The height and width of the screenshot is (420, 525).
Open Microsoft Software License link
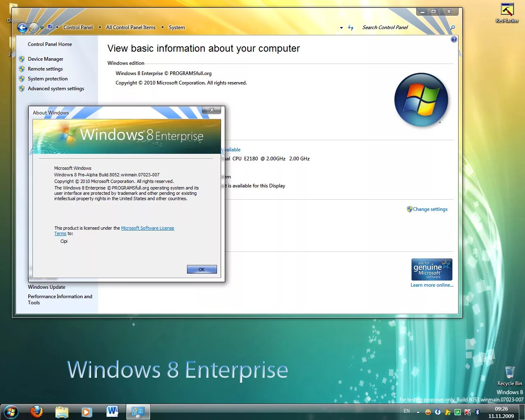point(148,228)
